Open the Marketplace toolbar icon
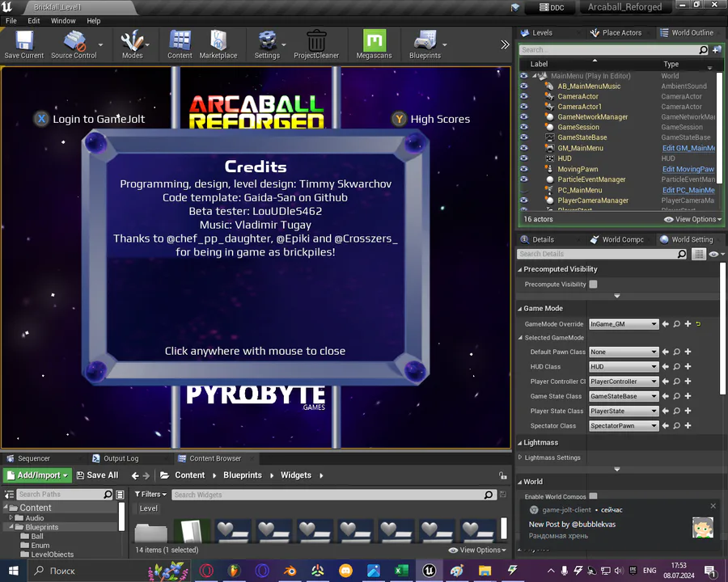The image size is (728, 582). (x=218, y=45)
